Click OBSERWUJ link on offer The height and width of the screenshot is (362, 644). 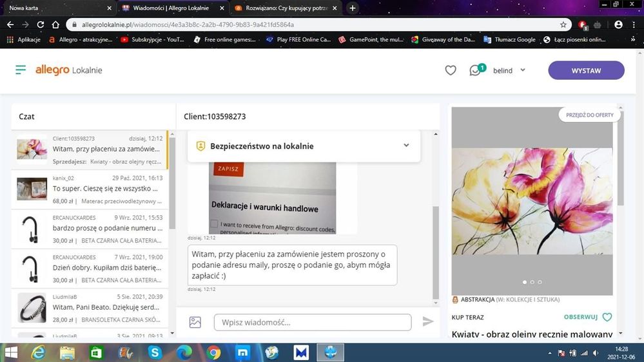[x=580, y=317]
